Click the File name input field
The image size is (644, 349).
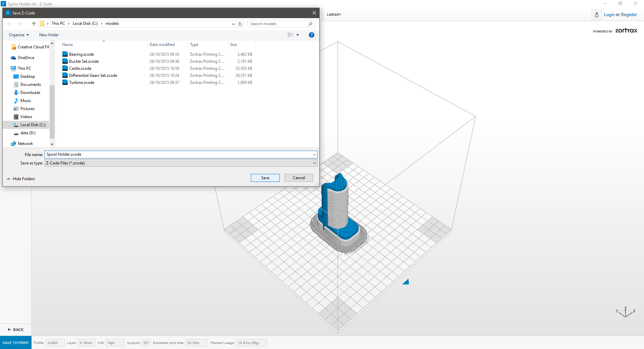pyautogui.click(x=178, y=154)
